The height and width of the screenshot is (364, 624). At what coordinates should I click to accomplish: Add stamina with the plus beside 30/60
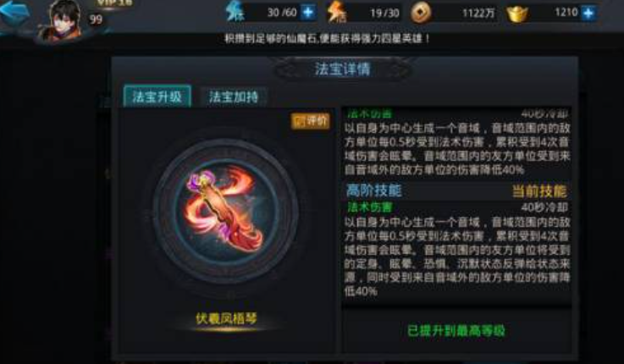(308, 13)
